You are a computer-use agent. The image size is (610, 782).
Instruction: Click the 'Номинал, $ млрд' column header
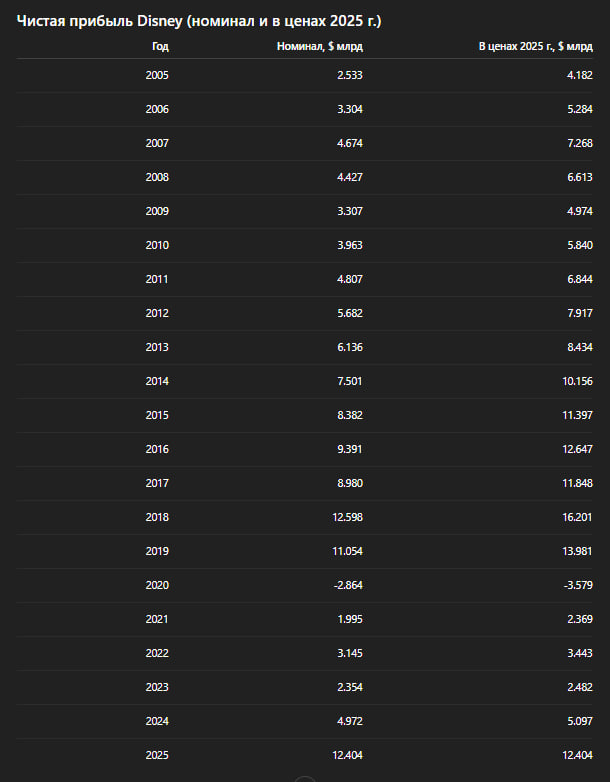tap(320, 46)
